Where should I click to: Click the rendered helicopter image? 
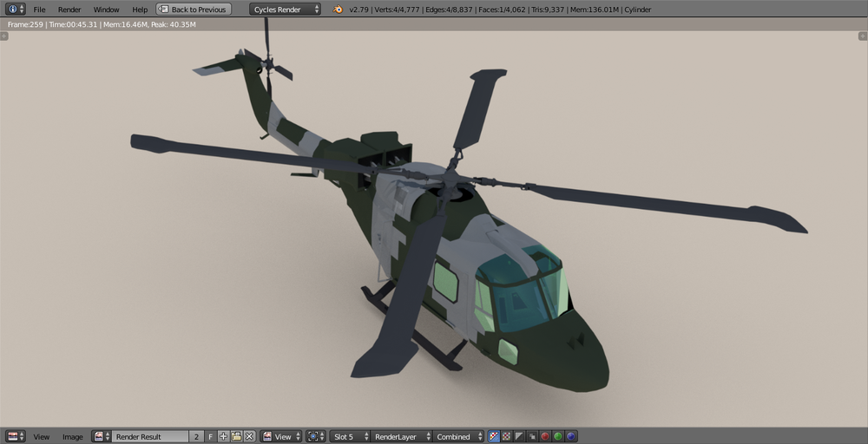tap(434, 229)
